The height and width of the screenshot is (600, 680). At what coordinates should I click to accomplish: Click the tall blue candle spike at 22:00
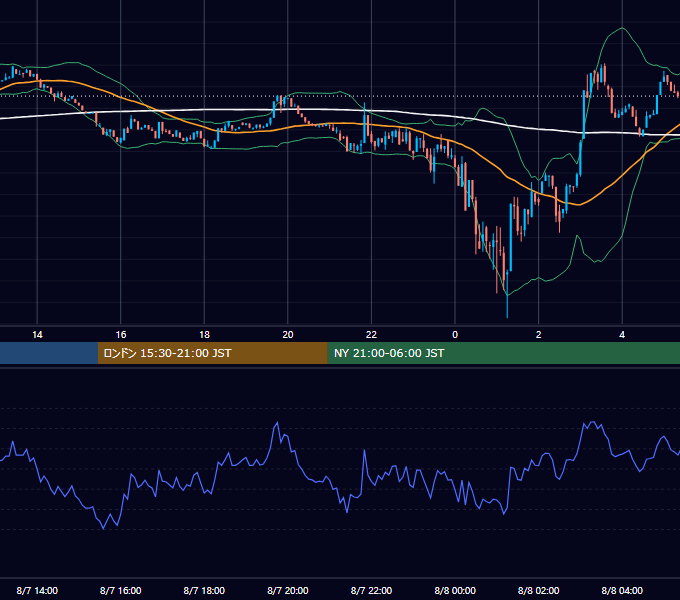tap(364, 123)
